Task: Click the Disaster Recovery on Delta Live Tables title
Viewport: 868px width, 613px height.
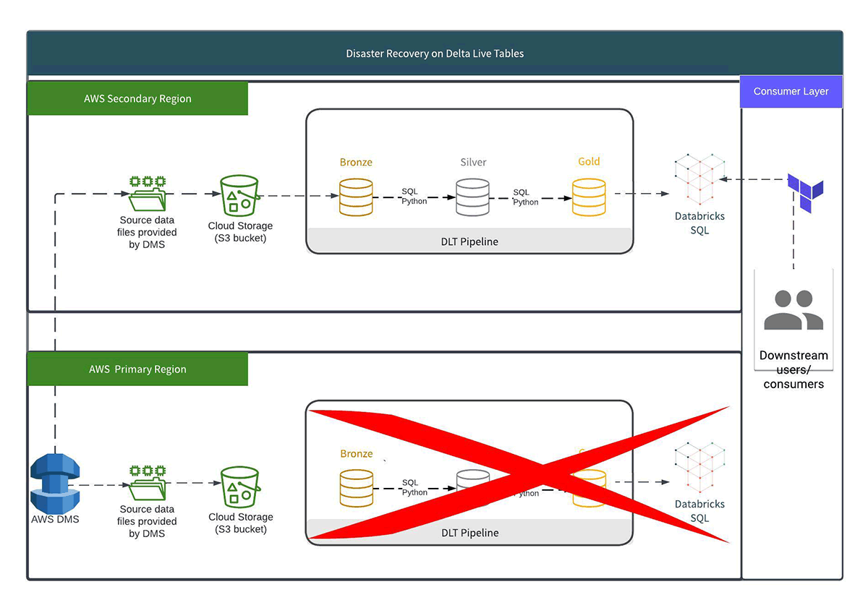Action: point(435,53)
